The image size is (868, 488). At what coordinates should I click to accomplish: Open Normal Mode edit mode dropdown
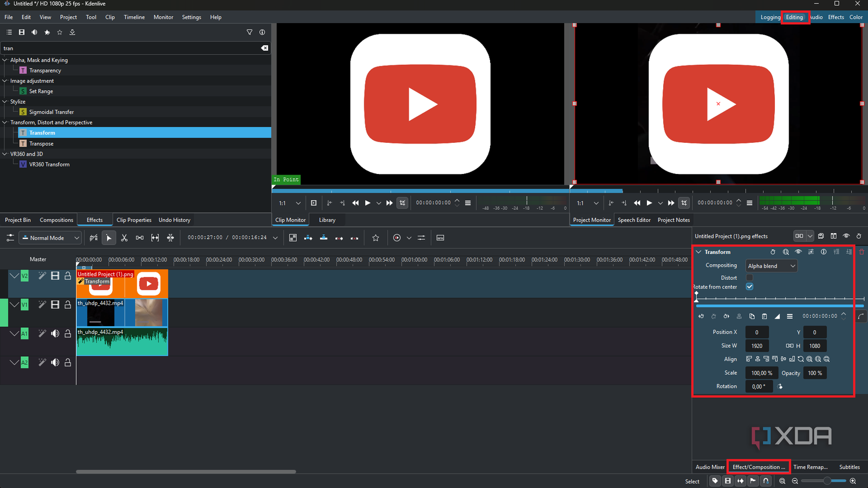(50, 238)
